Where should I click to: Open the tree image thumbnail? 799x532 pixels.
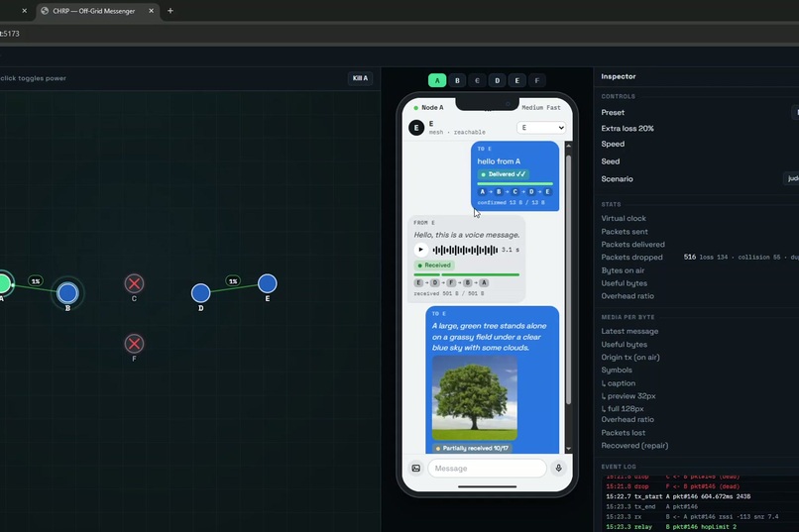(475, 397)
